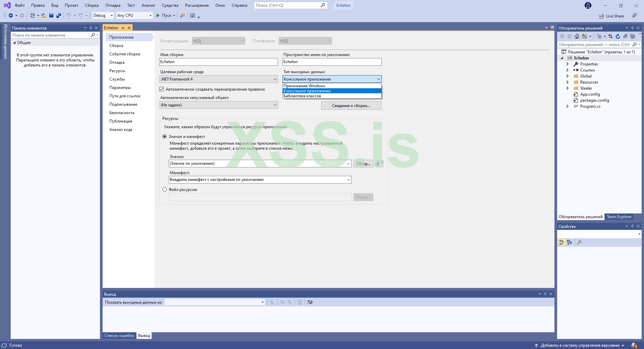Switch to the 'Список ошибок' tab

[119, 336]
